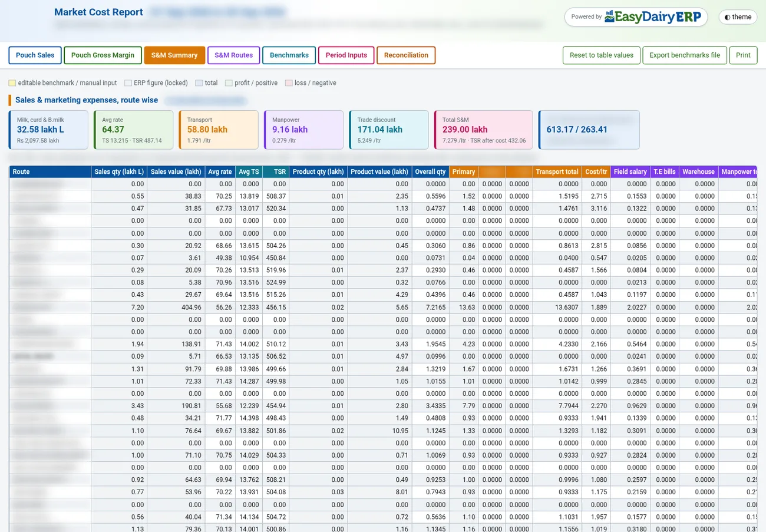Click the yellow editable benchmark legend swatch
The image size is (766, 532).
pos(12,83)
